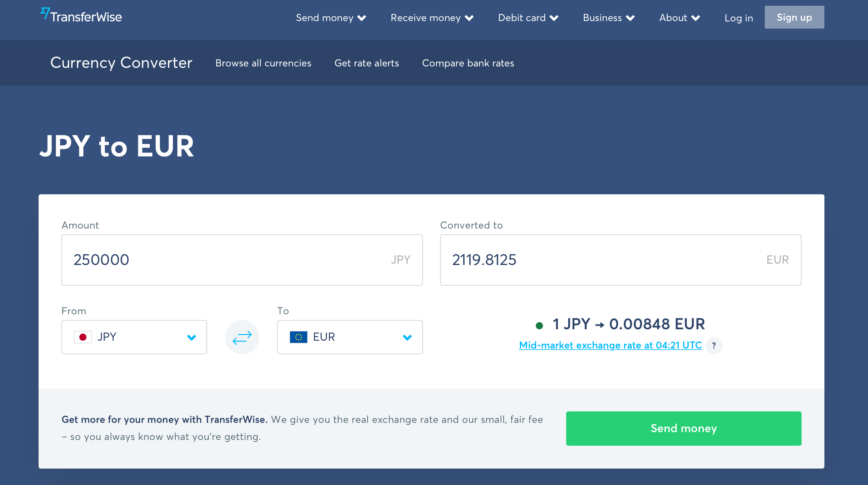Click the green Send money button
The image size is (868, 485).
coord(684,429)
